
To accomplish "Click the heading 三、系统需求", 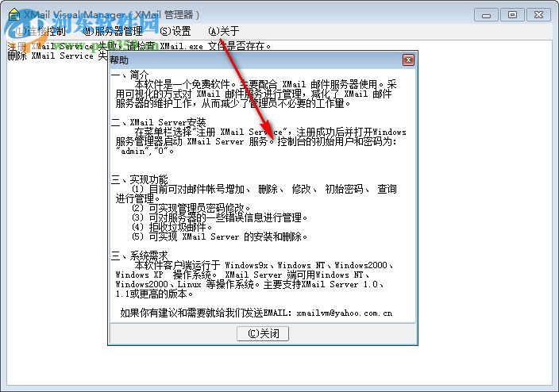I will [x=139, y=256].
